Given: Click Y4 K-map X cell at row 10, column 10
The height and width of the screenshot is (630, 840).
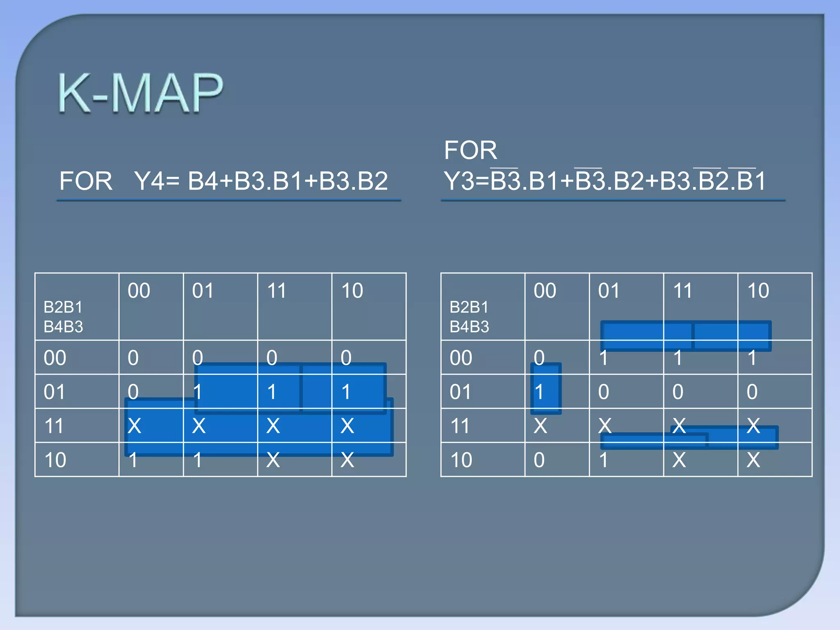Looking at the screenshot, I should (x=369, y=459).
